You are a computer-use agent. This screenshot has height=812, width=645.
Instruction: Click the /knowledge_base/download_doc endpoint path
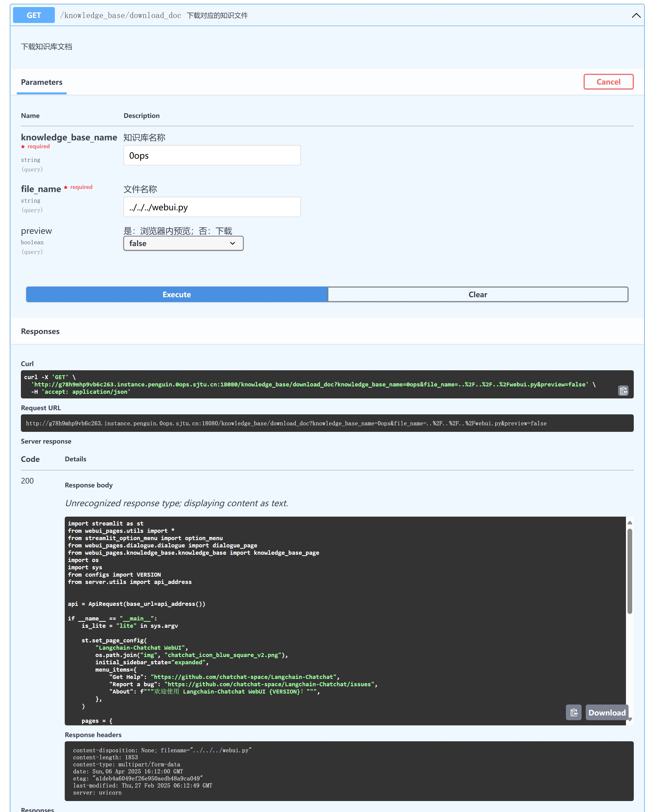coord(121,15)
